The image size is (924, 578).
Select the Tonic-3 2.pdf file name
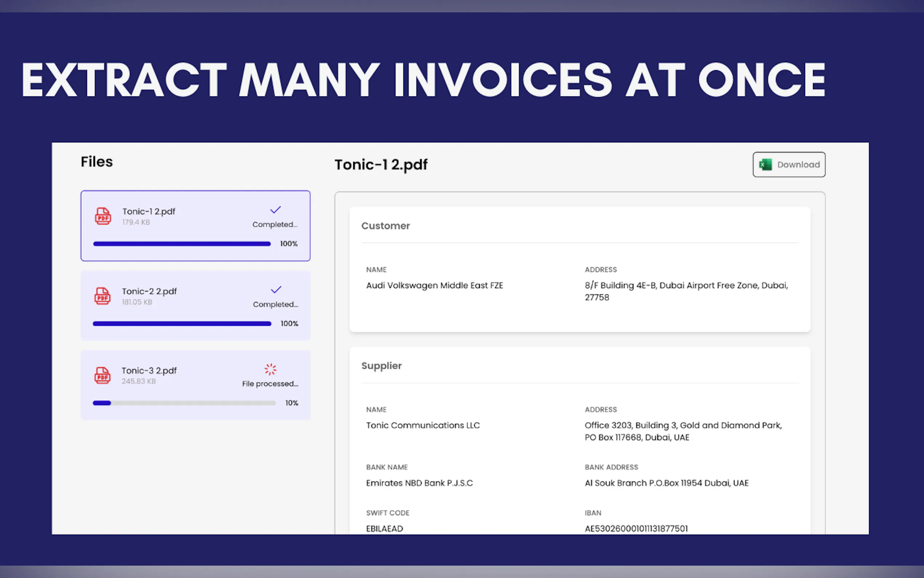tap(150, 371)
